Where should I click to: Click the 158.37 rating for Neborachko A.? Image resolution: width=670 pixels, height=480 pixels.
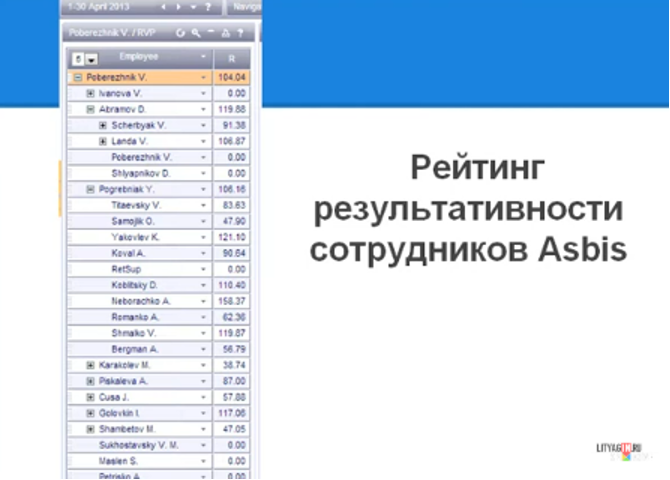point(232,301)
